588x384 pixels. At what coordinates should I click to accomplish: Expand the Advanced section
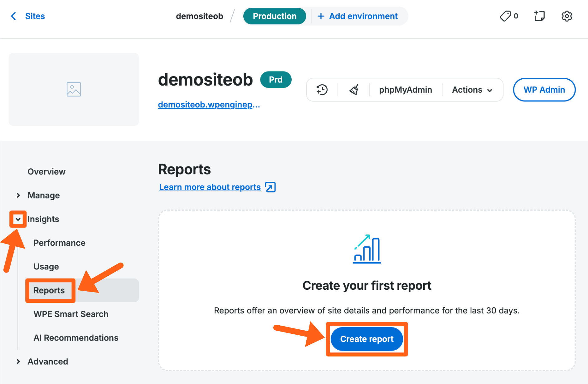coord(18,362)
